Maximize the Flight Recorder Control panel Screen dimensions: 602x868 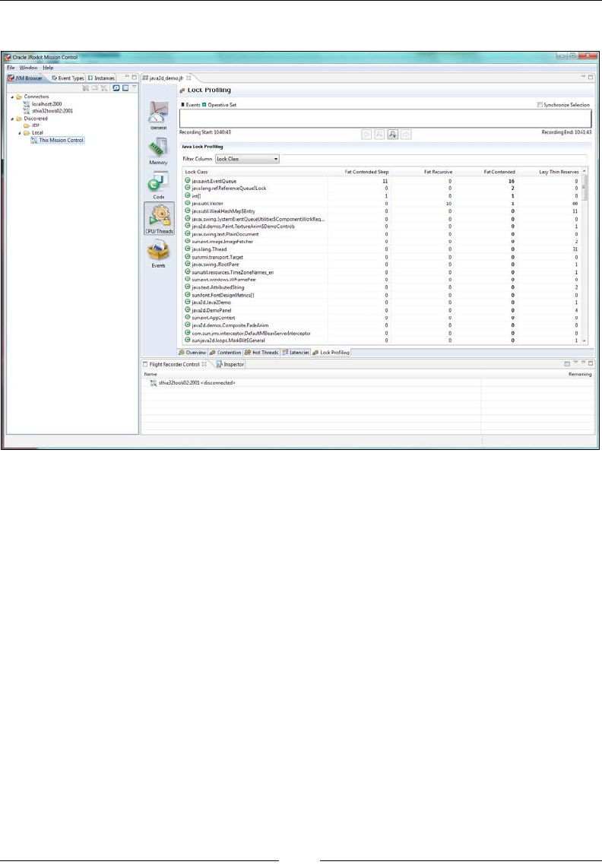click(591, 363)
